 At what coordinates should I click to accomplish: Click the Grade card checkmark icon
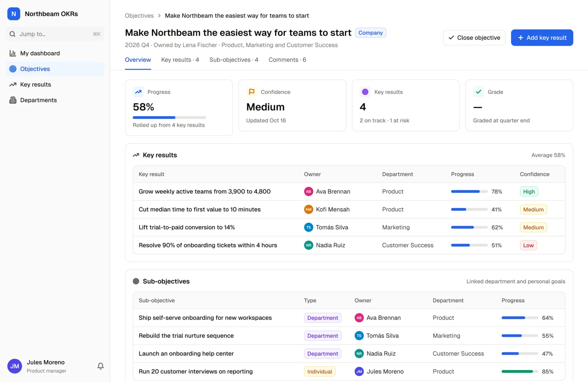pos(478,92)
